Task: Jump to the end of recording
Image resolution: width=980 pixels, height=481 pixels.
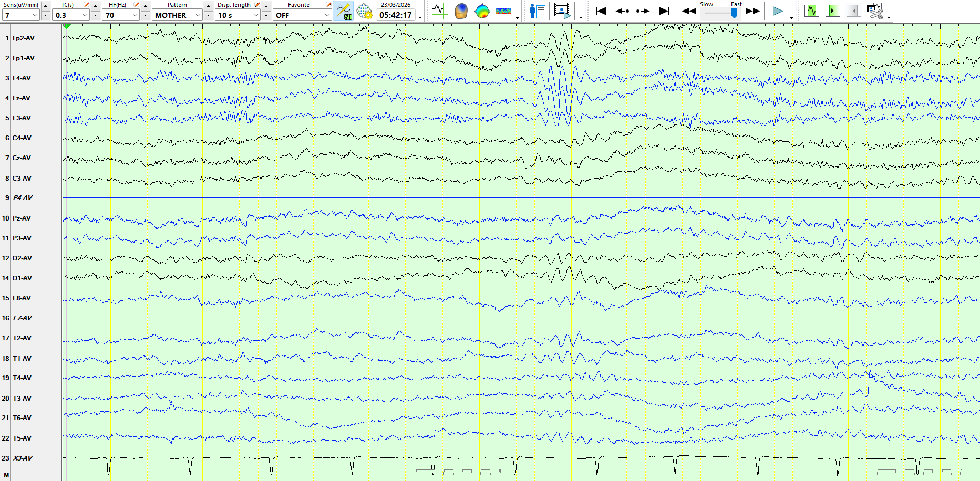Action: pos(664,11)
